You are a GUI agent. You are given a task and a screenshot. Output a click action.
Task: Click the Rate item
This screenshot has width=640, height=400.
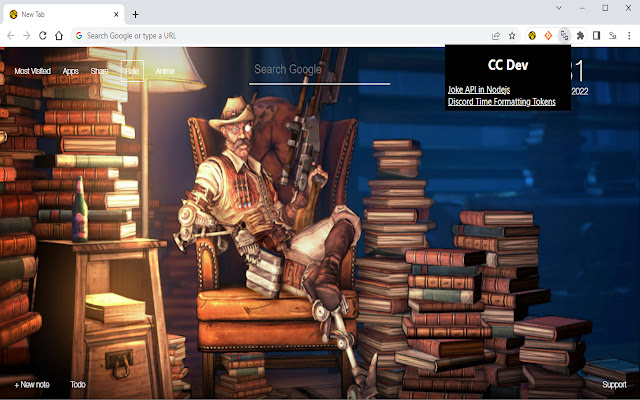click(x=132, y=71)
